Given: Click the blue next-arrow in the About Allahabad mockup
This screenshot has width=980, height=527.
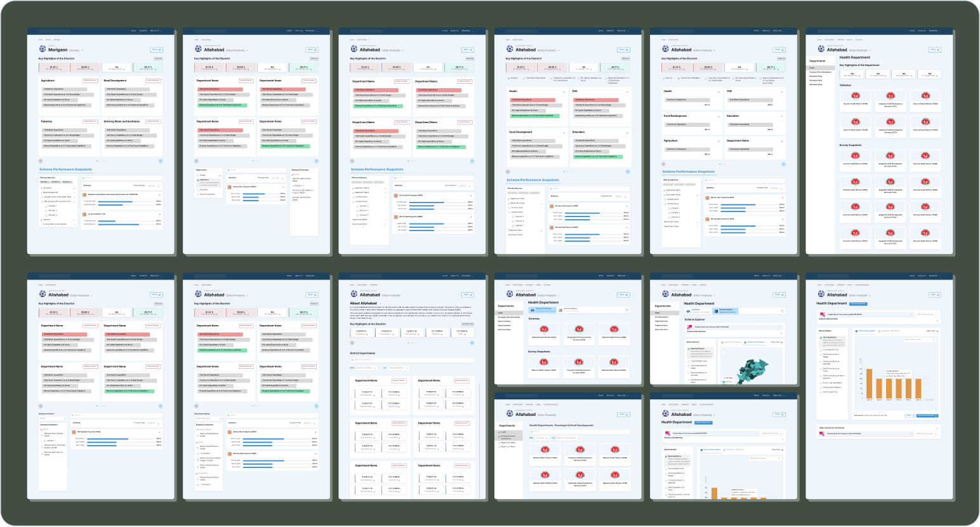Looking at the screenshot, I should [472, 342].
